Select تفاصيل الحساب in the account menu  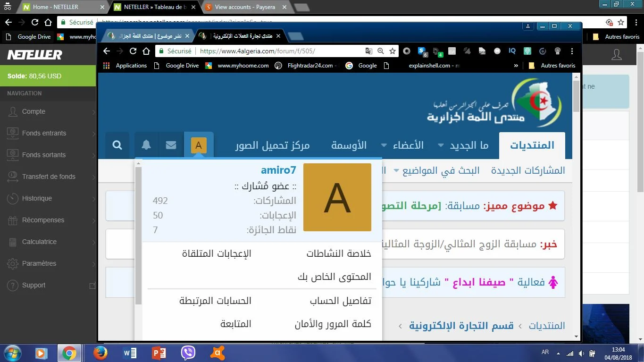[340, 301]
